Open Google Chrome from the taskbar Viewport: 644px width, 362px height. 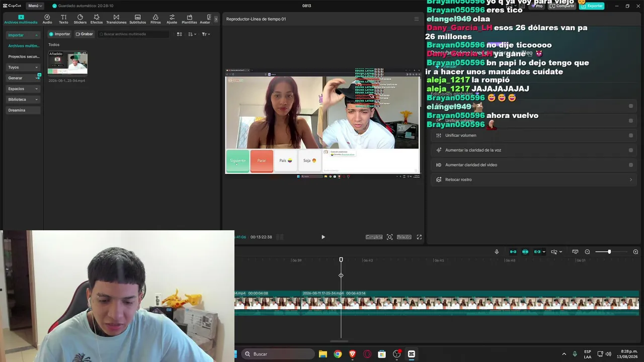338,354
